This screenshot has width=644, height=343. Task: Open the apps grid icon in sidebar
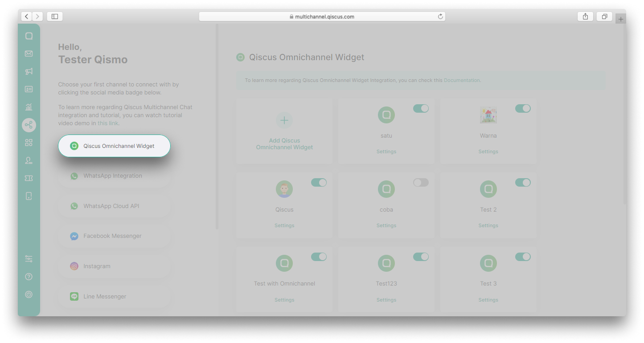click(x=29, y=143)
